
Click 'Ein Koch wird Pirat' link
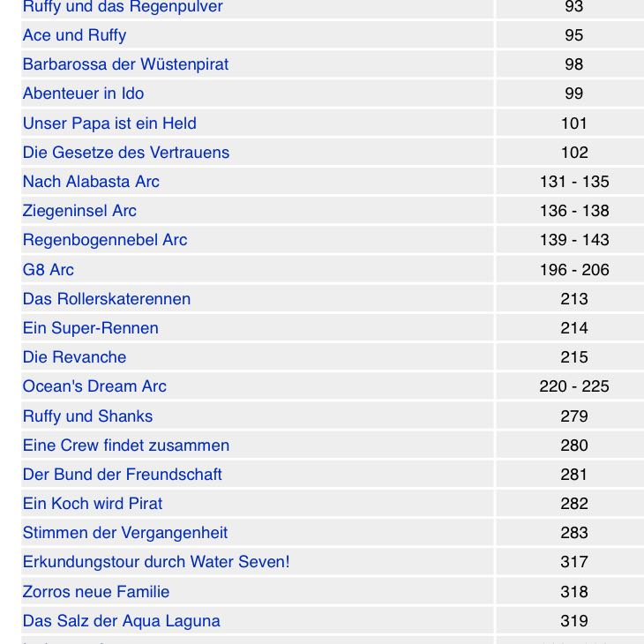point(93,504)
